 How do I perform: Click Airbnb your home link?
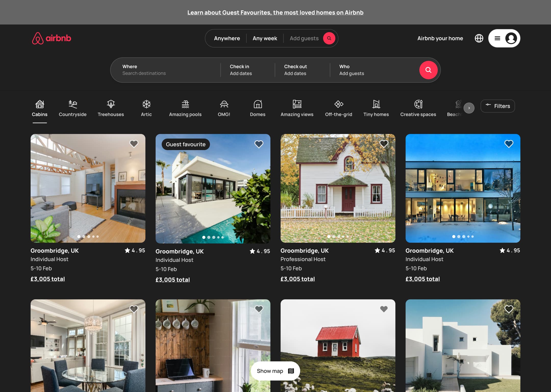(440, 38)
